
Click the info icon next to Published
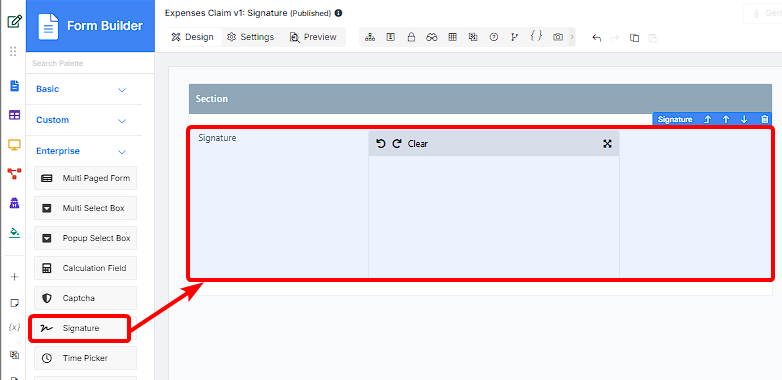339,13
